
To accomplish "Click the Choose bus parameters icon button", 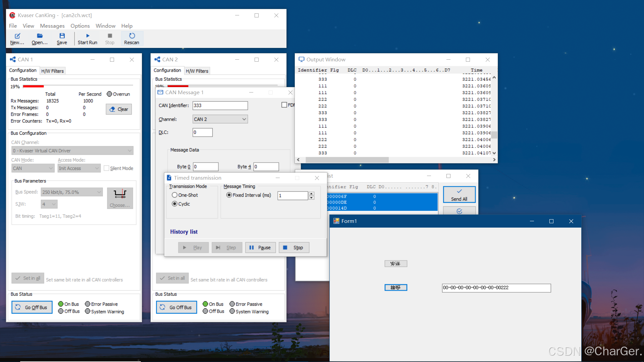I will pos(120,198).
